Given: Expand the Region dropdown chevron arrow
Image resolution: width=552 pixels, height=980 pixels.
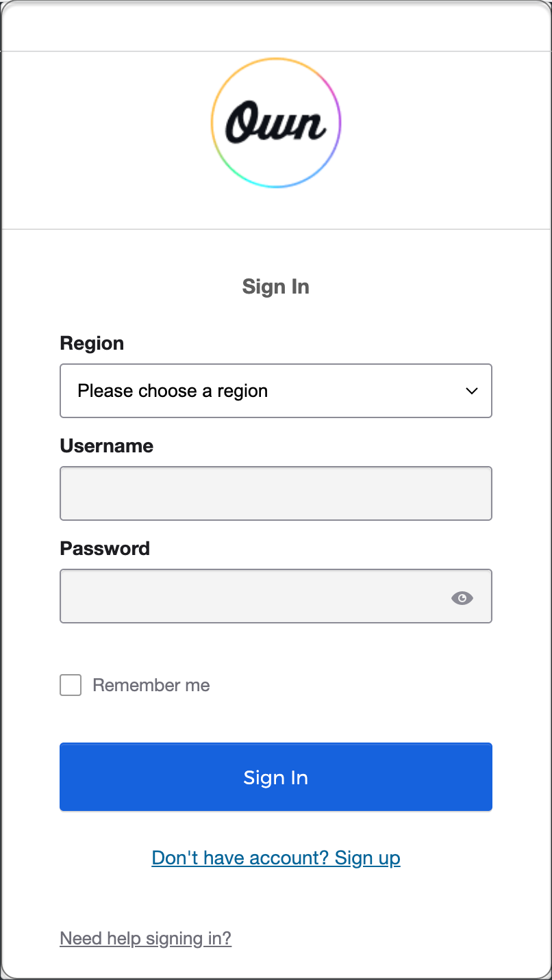Looking at the screenshot, I should (471, 391).
